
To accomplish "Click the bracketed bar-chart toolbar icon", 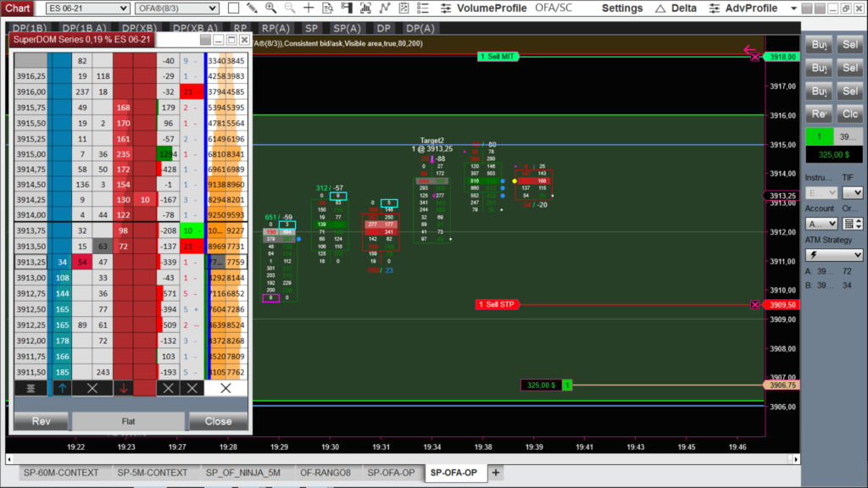I will (365, 8).
